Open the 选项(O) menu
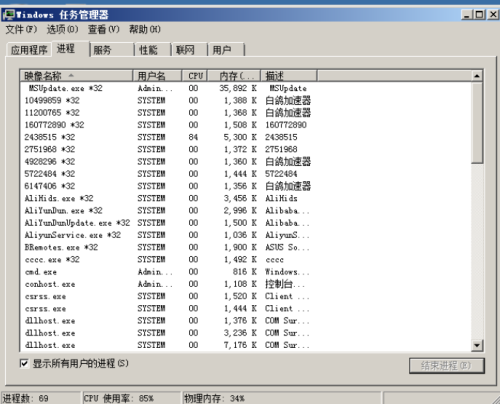Screen dimensions: 500x404 click(x=62, y=29)
